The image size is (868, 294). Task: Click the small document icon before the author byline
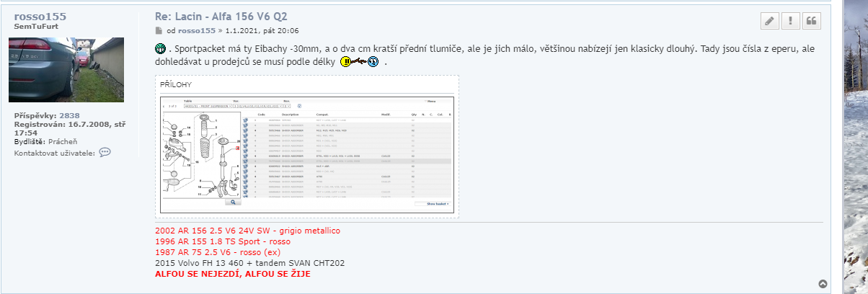click(x=159, y=31)
